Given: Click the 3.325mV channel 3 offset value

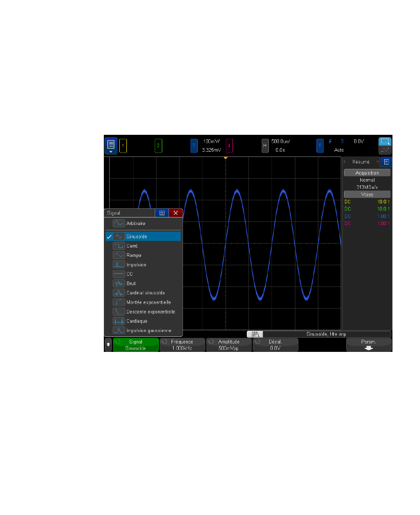Looking at the screenshot, I should coord(211,150).
